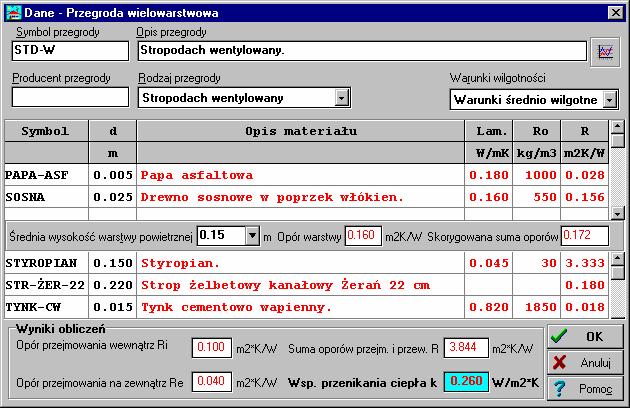
Task: Click the Opór warstwy value 0.160
Action: point(363,236)
